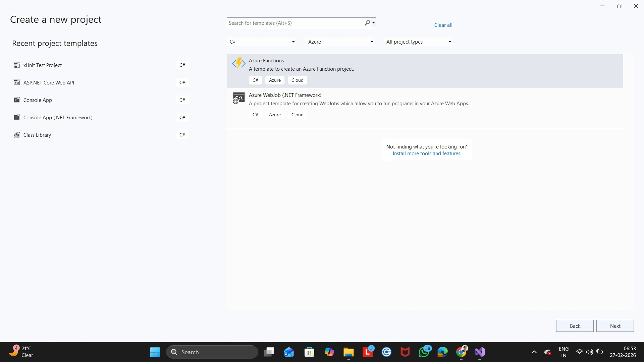The height and width of the screenshot is (362, 644).
Task: Click the Cloud tag under Azure WebJob
Action: (x=297, y=115)
